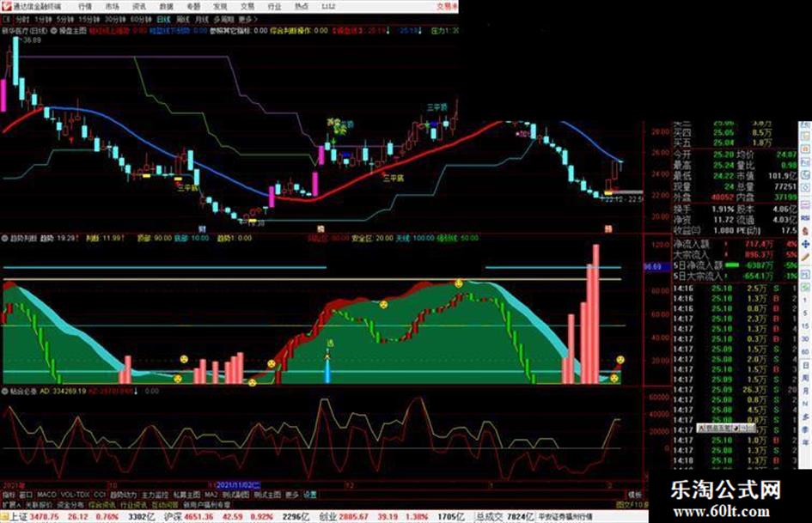Click the blue cross-arrows move icon

[x=805, y=244]
